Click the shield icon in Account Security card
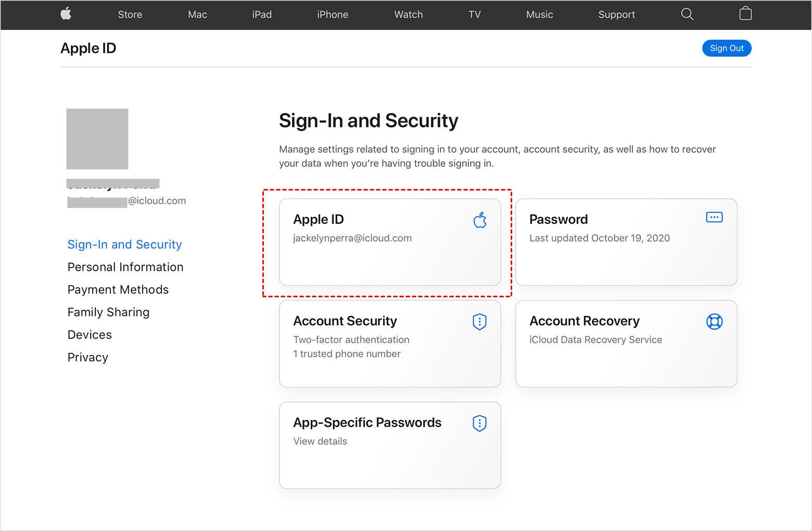 click(x=479, y=322)
